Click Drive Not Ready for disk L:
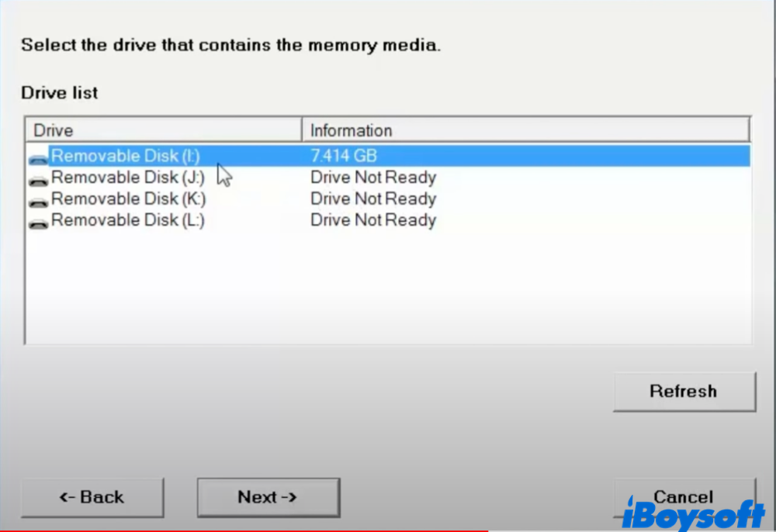 click(x=373, y=221)
